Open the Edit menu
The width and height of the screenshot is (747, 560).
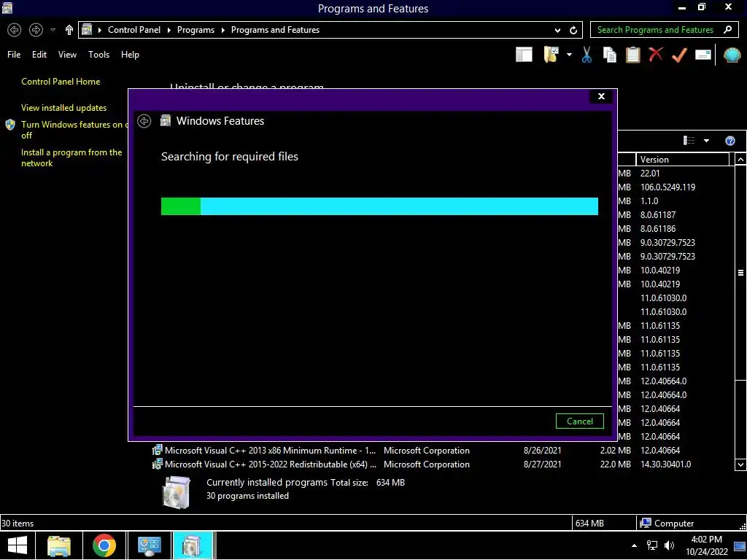(x=39, y=55)
